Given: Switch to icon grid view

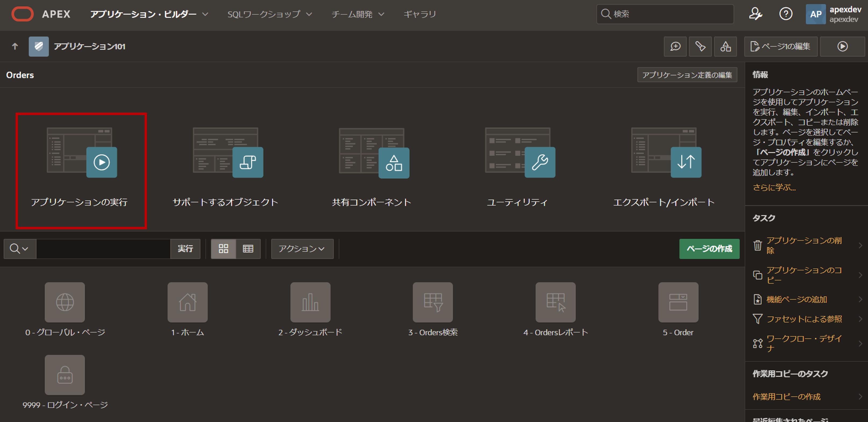Looking at the screenshot, I should click(x=223, y=249).
